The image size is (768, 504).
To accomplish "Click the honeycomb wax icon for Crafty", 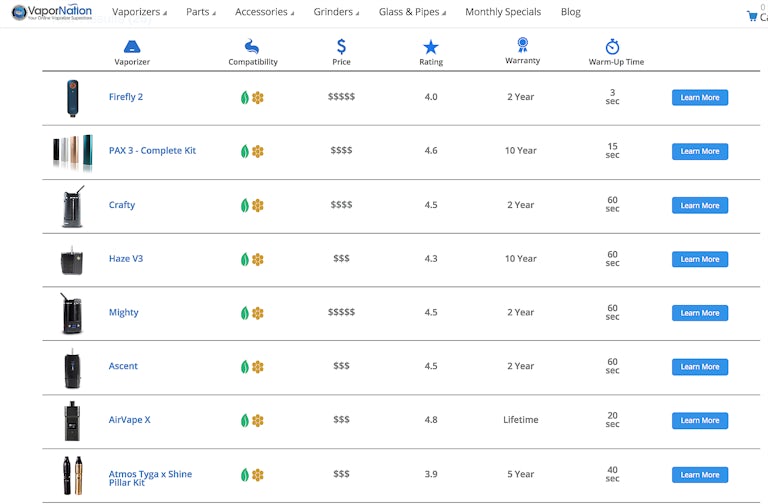I will (x=258, y=205).
